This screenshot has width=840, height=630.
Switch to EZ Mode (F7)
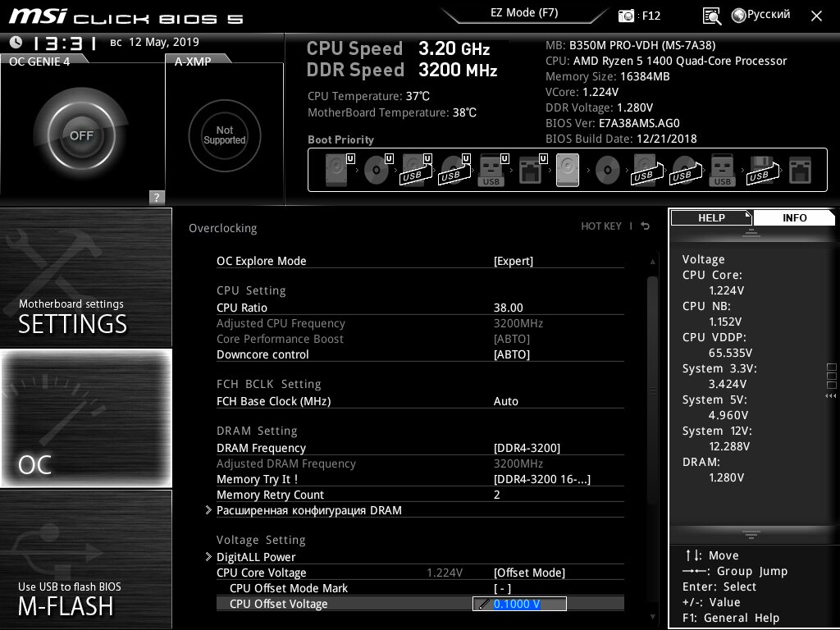(x=524, y=13)
